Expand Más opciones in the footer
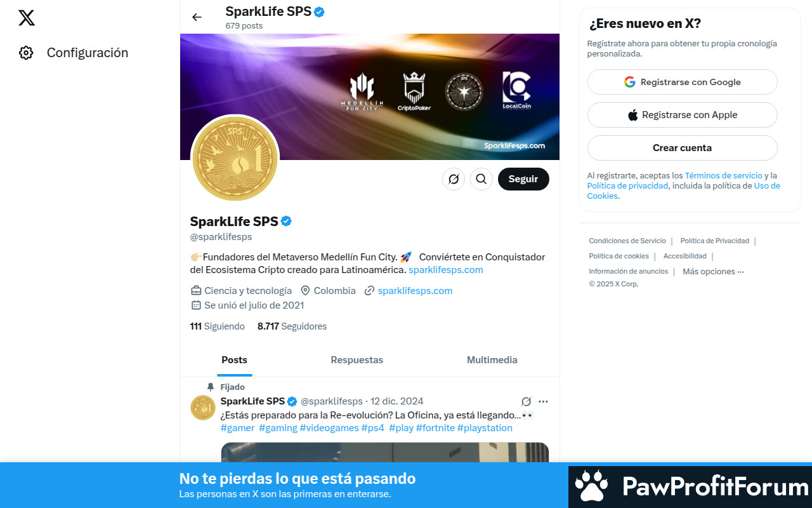Image resolution: width=812 pixels, height=508 pixels. pyautogui.click(x=713, y=272)
